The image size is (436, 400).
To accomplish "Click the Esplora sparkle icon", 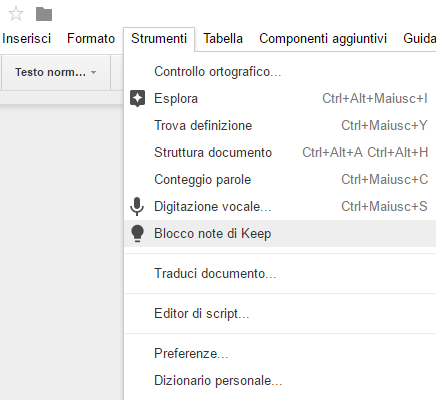I will 137,99.
